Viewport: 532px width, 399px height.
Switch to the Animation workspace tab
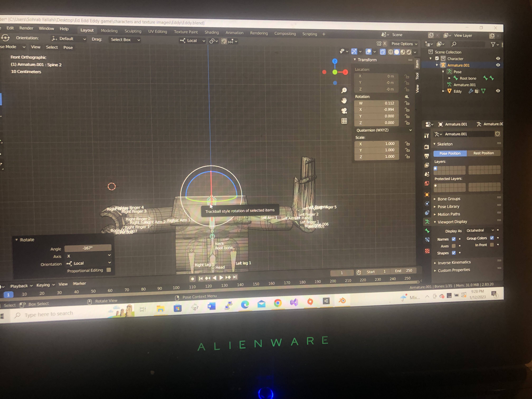[x=234, y=33]
